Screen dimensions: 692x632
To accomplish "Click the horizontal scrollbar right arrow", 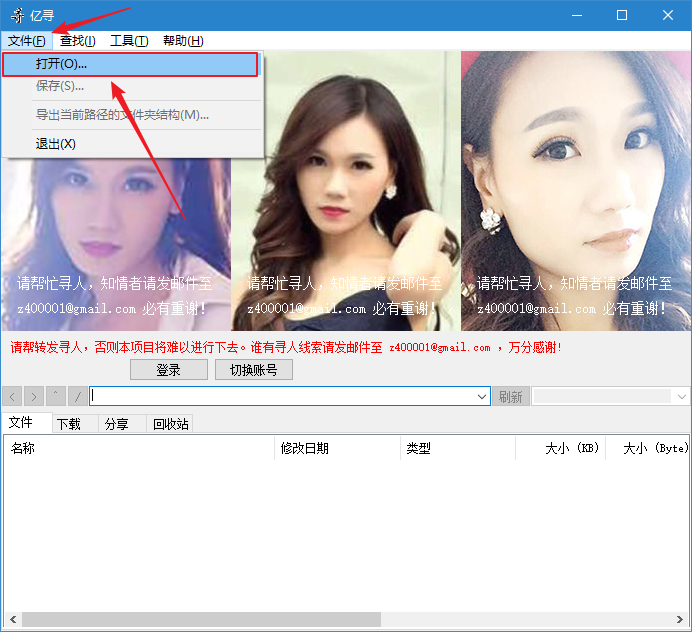I will [680, 619].
